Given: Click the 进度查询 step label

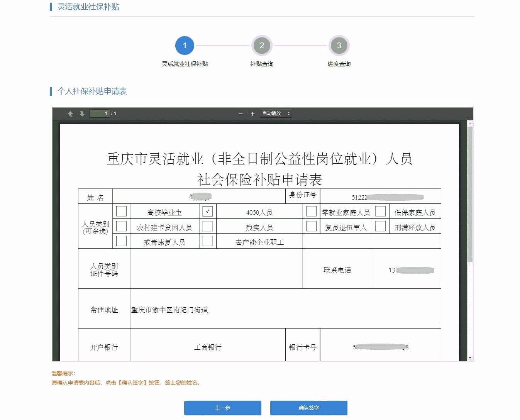Looking at the screenshot, I should (x=339, y=64).
